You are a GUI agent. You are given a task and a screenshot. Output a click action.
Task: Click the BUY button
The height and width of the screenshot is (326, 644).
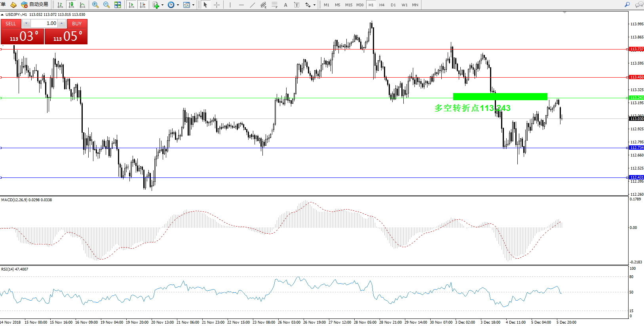pos(77,24)
